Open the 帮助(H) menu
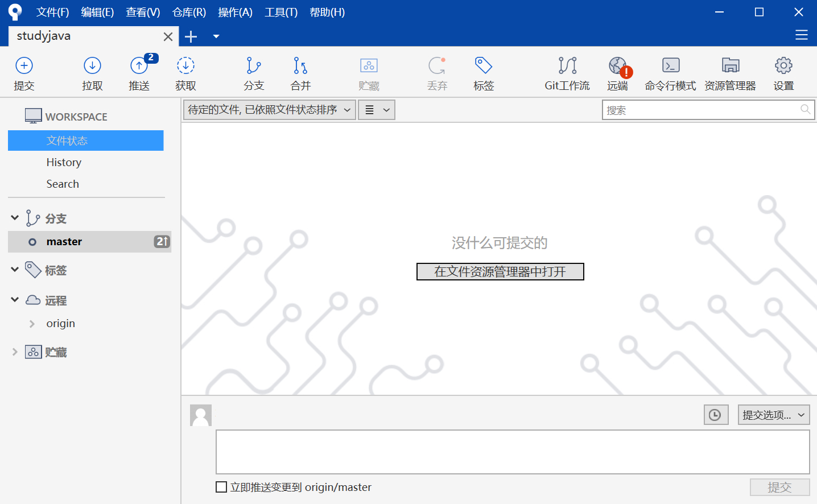 click(327, 12)
